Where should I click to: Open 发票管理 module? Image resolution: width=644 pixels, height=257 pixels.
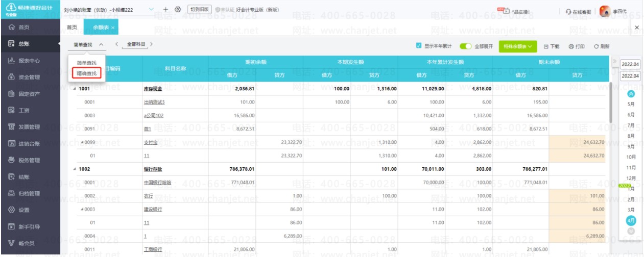(31, 127)
